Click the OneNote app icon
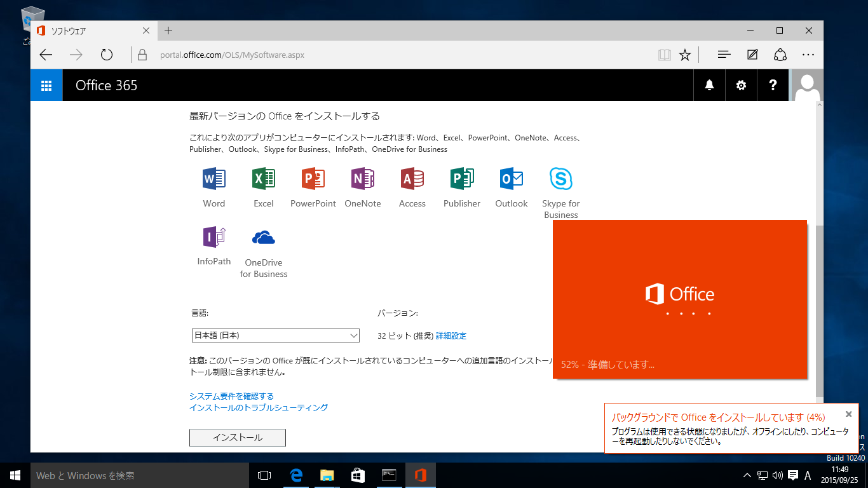Image resolution: width=868 pixels, height=488 pixels. 363,179
